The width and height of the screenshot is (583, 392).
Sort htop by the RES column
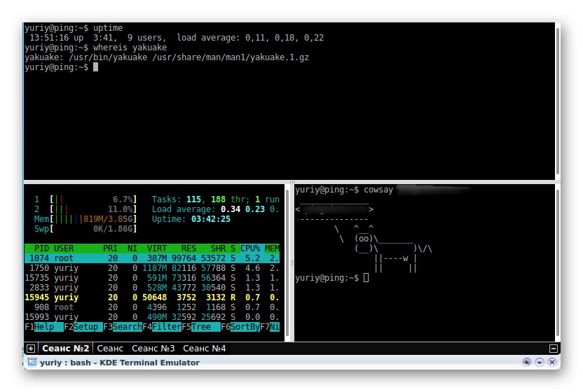[x=188, y=248]
